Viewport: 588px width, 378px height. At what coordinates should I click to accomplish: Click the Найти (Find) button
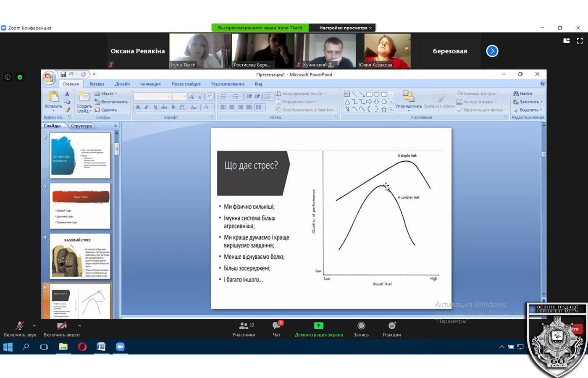point(523,94)
